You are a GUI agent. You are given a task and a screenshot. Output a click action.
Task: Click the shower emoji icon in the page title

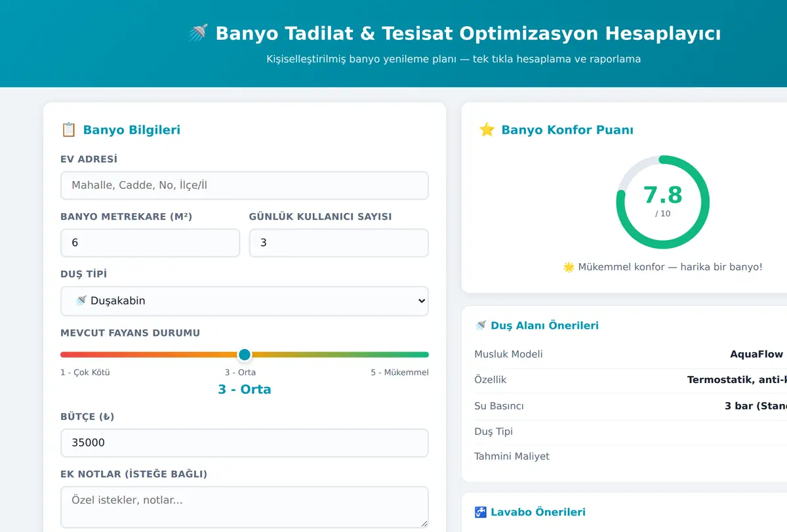click(198, 33)
